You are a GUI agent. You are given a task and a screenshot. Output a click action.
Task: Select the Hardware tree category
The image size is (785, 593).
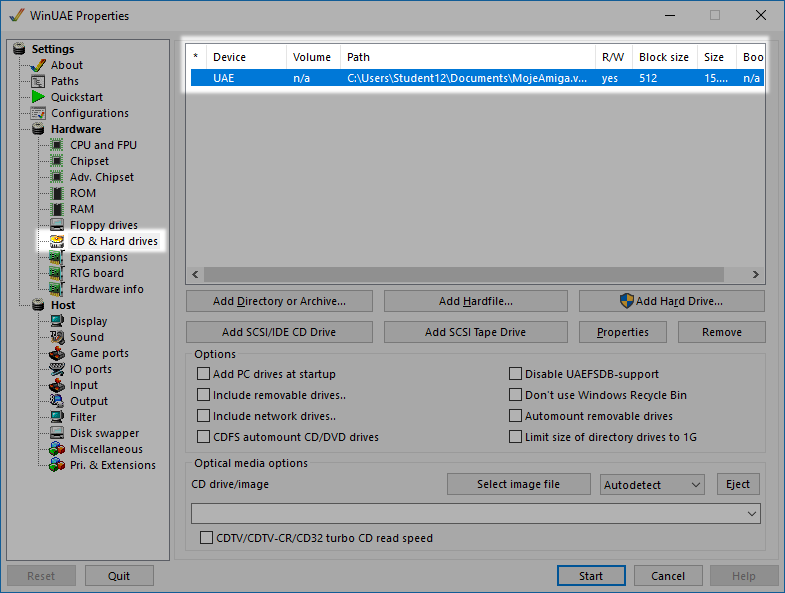(x=76, y=129)
